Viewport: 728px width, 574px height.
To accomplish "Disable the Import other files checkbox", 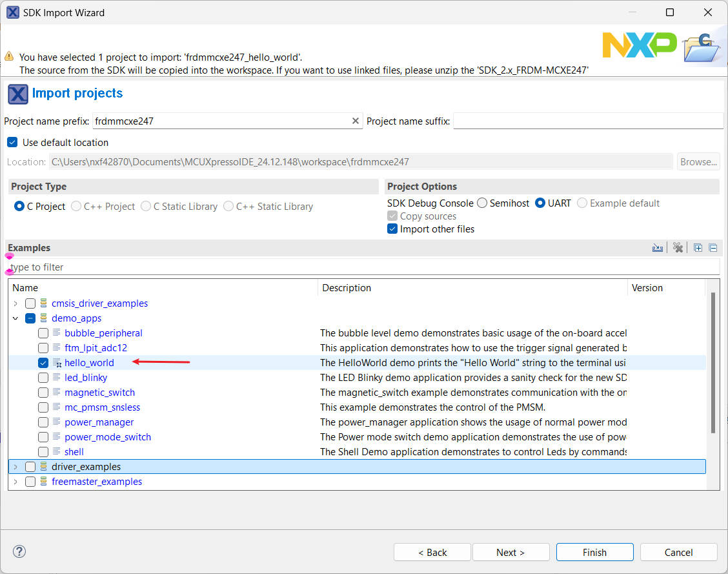I will click(x=392, y=229).
